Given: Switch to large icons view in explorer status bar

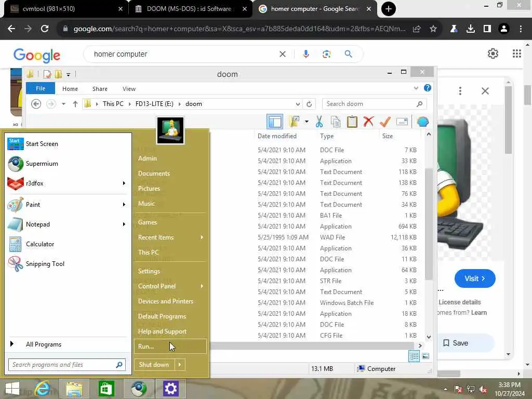Looking at the screenshot, I should pyautogui.click(x=425, y=356).
